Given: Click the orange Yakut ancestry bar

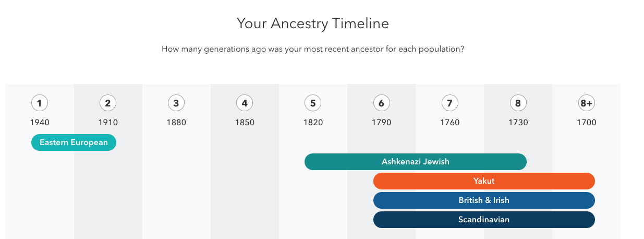Looking at the screenshot, I should (x=484, y=181).
